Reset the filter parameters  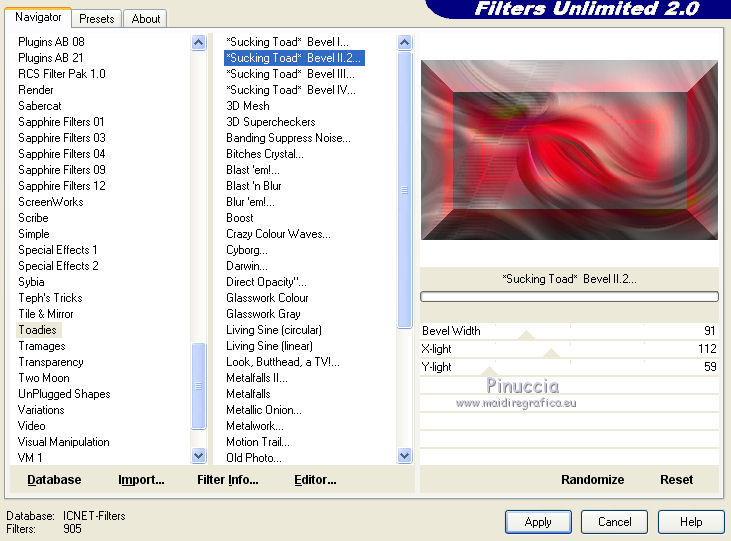click(x=676, y=479)
